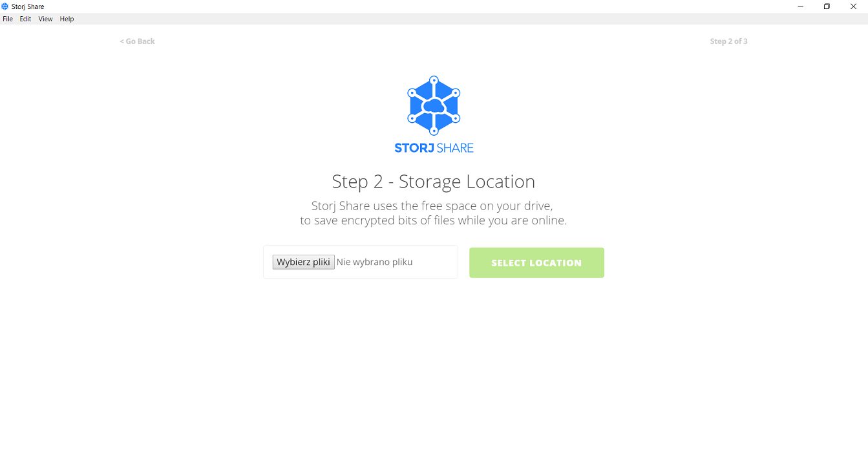This screenshot has width=868, height=459.
Task: Click the Storj Share hexagon cloud logo
Action: pyautogui.click(x=434, y=105)
